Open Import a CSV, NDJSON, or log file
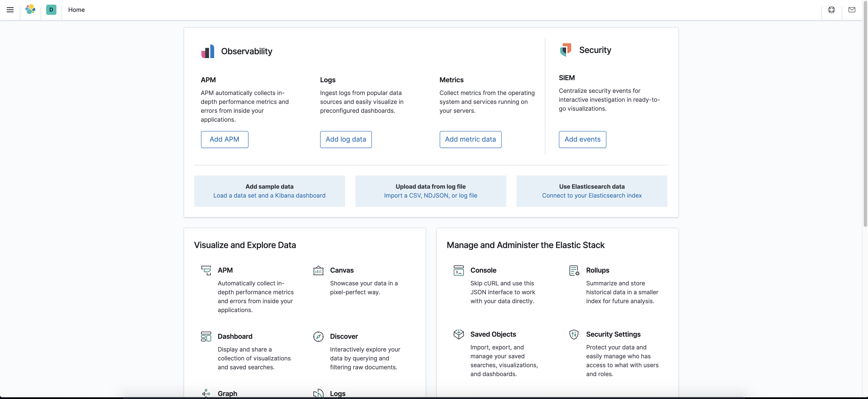868x399 pixels. [430, 195]
